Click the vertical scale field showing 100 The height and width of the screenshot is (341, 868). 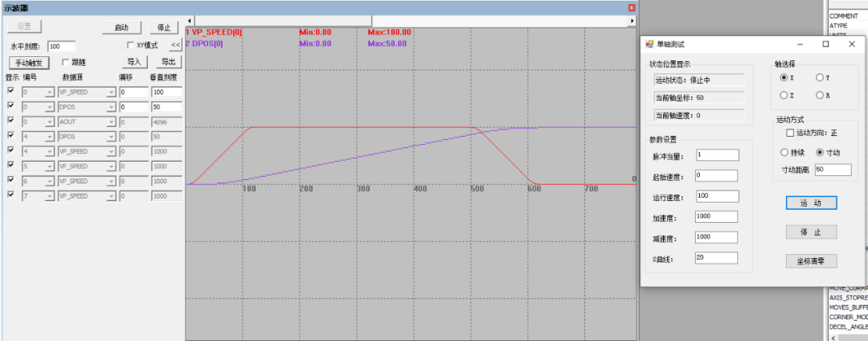click(166, 92)
